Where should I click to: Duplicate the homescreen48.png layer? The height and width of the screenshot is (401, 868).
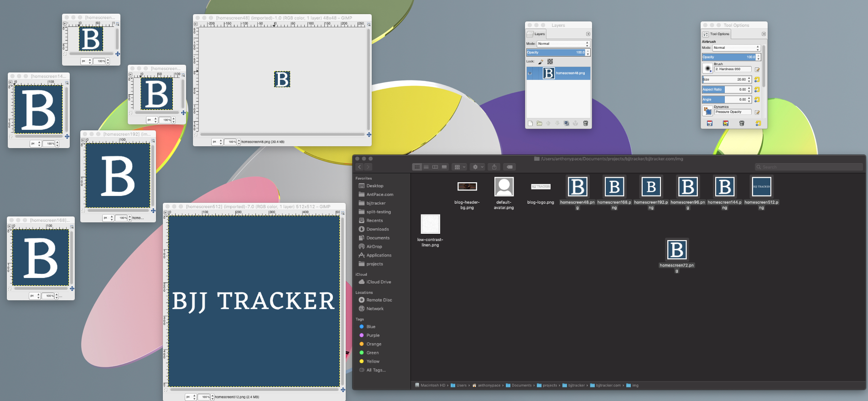pyautogui.click(x=566, y=123)
